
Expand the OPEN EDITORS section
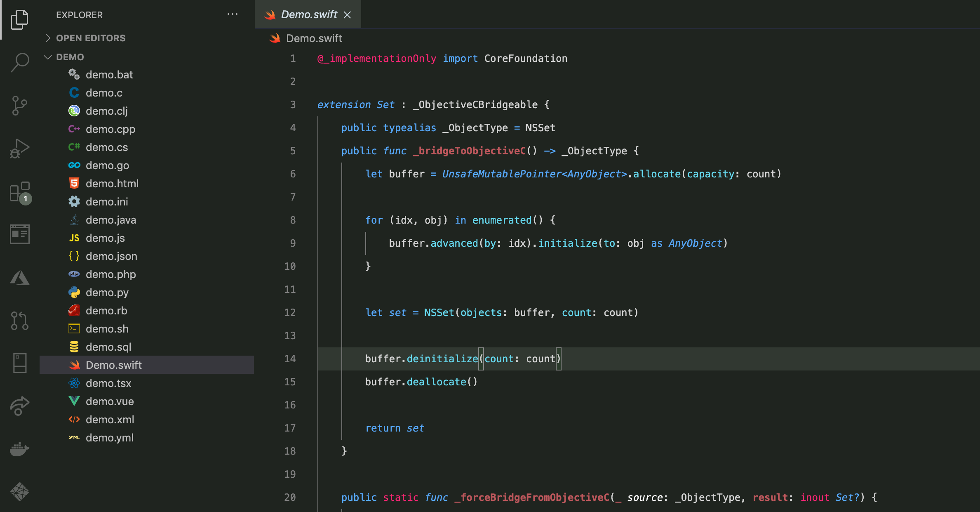91,38
